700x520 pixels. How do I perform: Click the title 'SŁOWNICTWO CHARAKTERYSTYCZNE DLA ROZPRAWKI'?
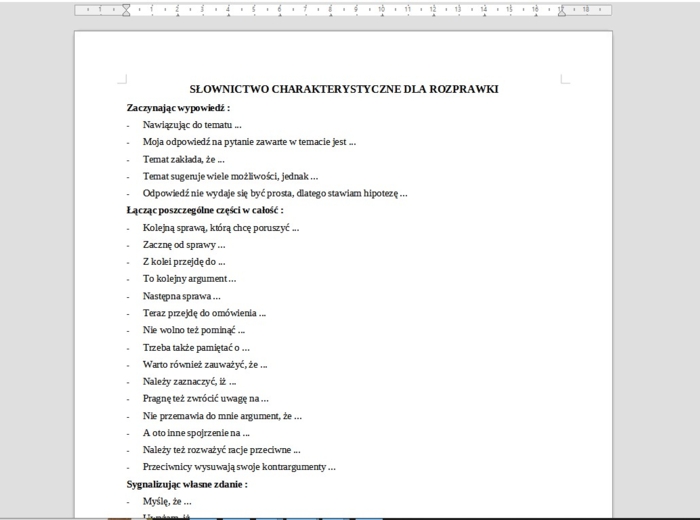(x=343, y=89)
